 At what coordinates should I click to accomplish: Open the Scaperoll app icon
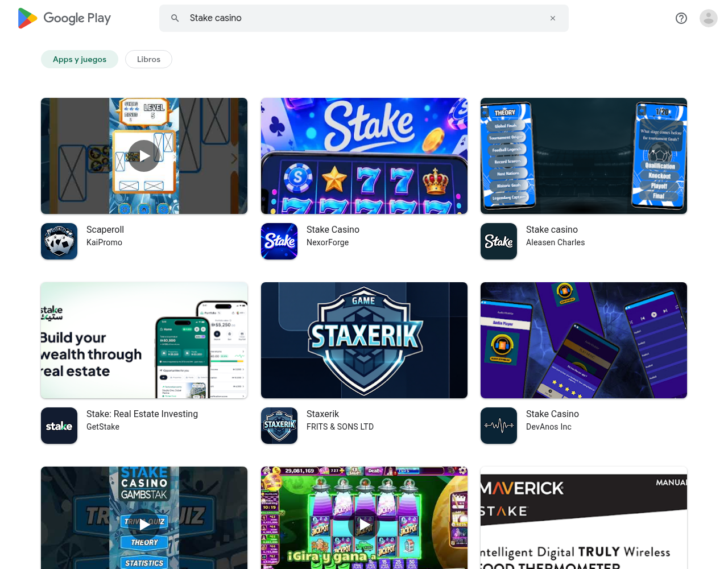[59, 241]
